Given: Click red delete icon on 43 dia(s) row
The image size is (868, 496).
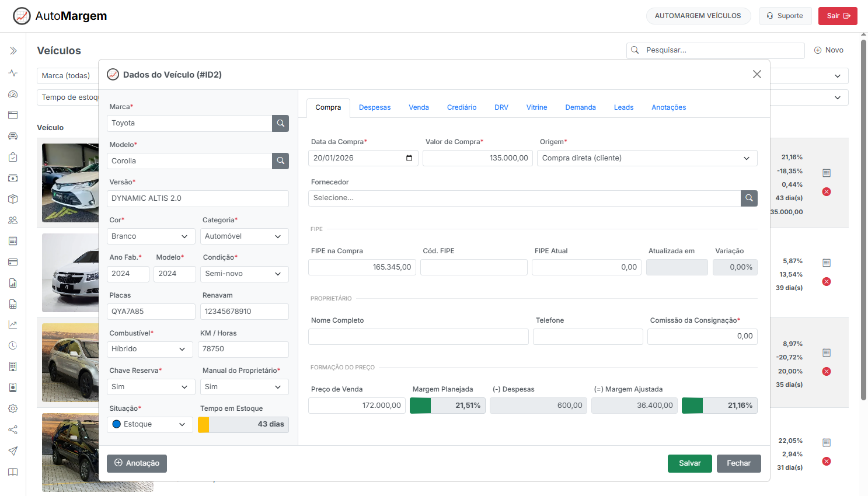Looking at the screenshot, I should point(827,192).
